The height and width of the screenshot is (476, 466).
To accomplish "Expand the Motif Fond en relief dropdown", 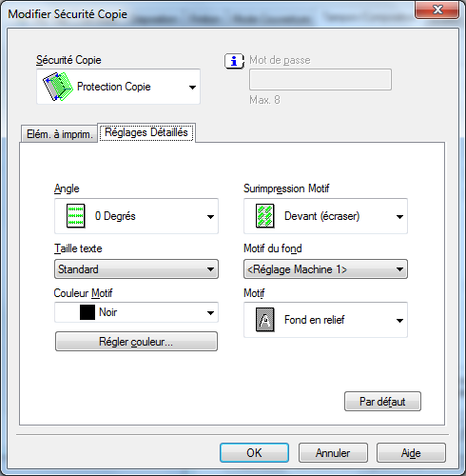I will coord(399,320).
